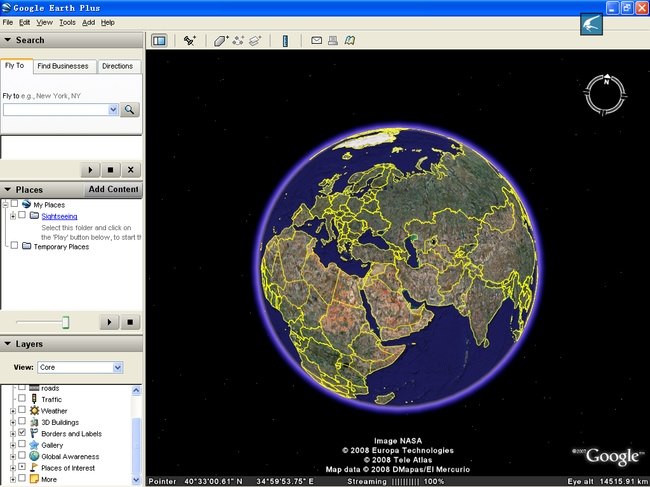Collapse the Places panel
This screenshot has width=650, height=487.
tap(7, 189)
